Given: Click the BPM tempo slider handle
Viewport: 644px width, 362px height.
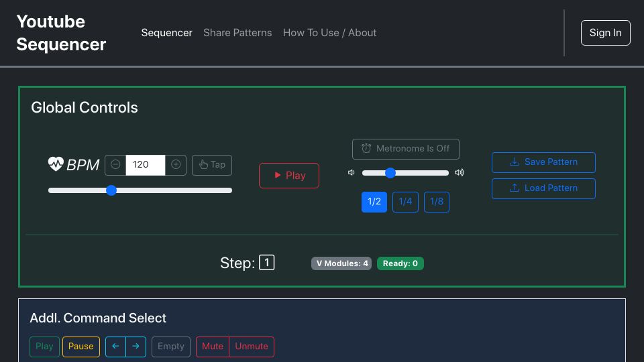Looking at the screenshot, I should (111, 190).
